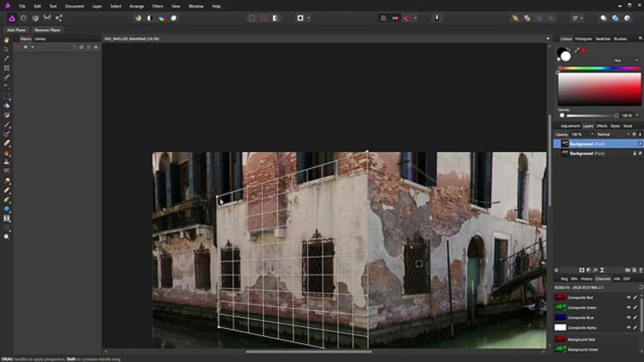
Task: Toggle Composite Alpha channel visibility eye
Action: coord(628,327)
